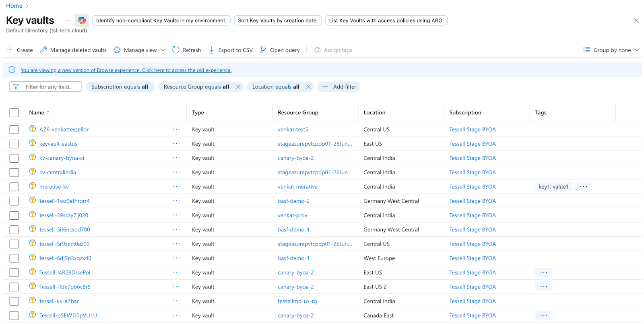644x324 pixels.
Task: Open query in Resource Graph
Action: 280,50
